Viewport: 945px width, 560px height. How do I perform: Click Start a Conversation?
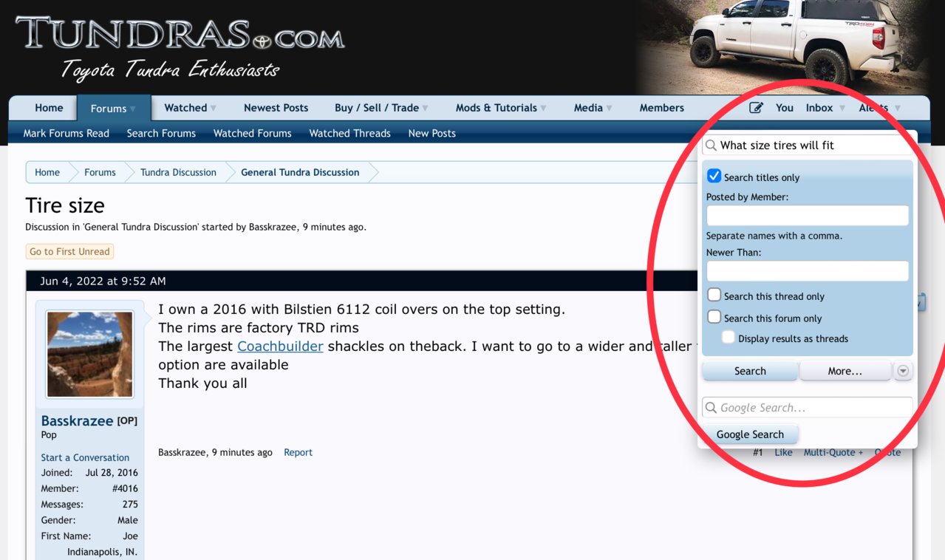point(85,457)
